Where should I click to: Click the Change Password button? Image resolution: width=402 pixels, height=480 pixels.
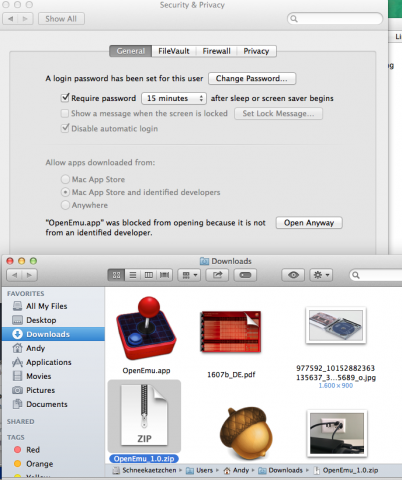[x=252, y=78]
